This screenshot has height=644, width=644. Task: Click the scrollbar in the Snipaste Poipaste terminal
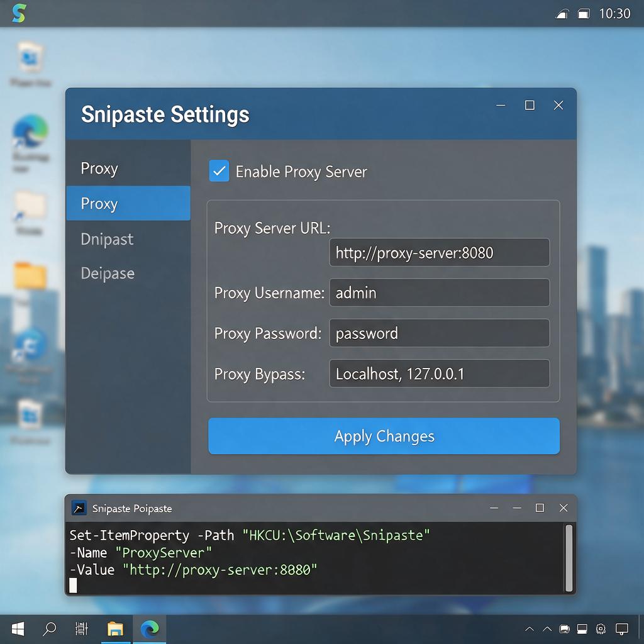tap(569, 558)
